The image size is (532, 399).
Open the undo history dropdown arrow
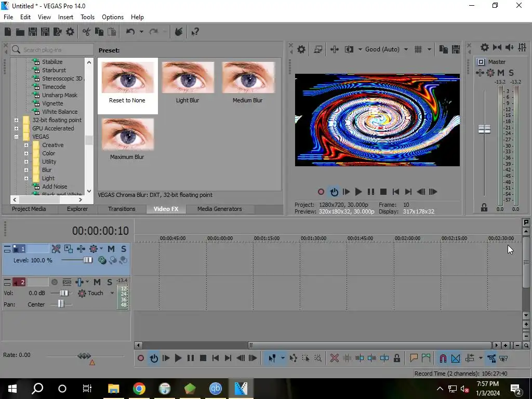pos(141,32)
